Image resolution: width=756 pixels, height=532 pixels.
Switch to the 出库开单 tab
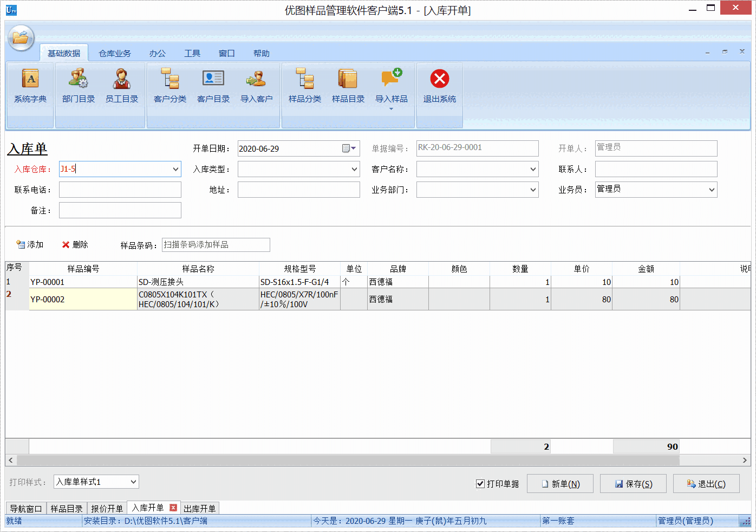[200, 508]
